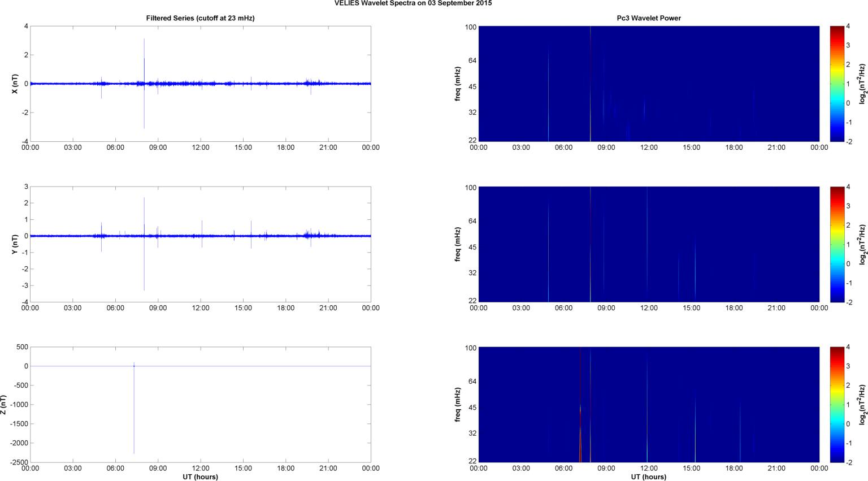Click the '4' tick on the top colorbar

[x=848, y=26]
